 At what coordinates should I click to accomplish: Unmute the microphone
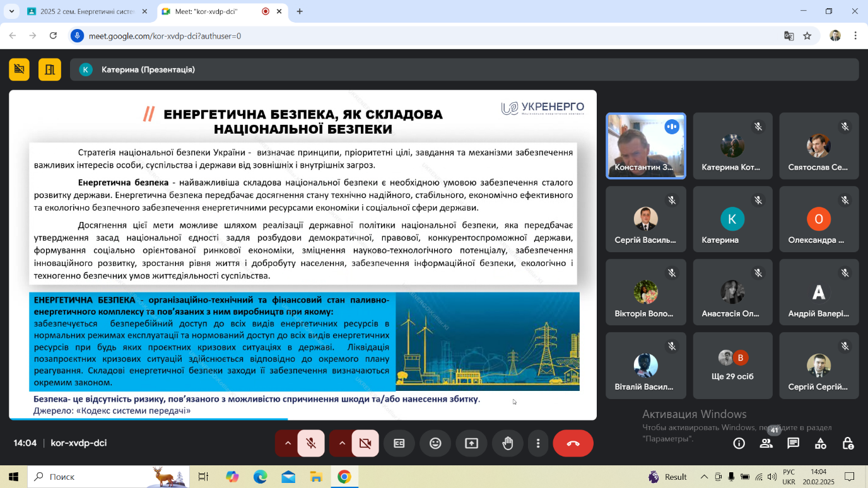click(x=311, y=443)
